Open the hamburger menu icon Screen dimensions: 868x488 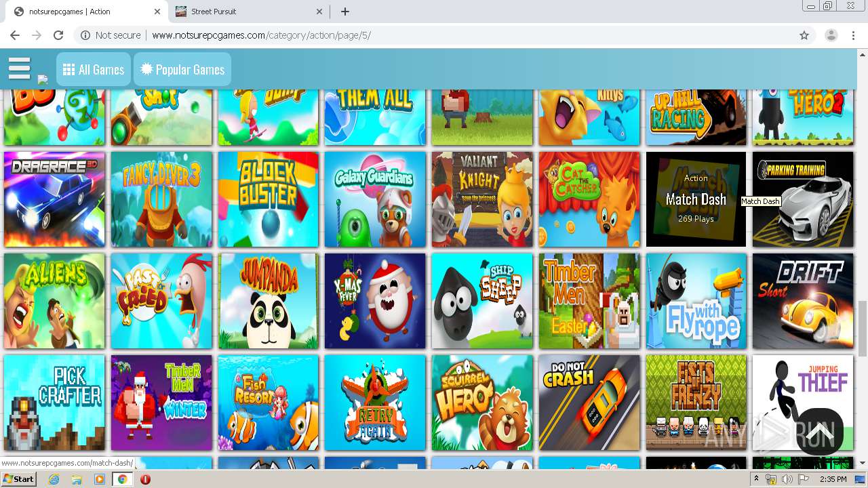point(19,68)
